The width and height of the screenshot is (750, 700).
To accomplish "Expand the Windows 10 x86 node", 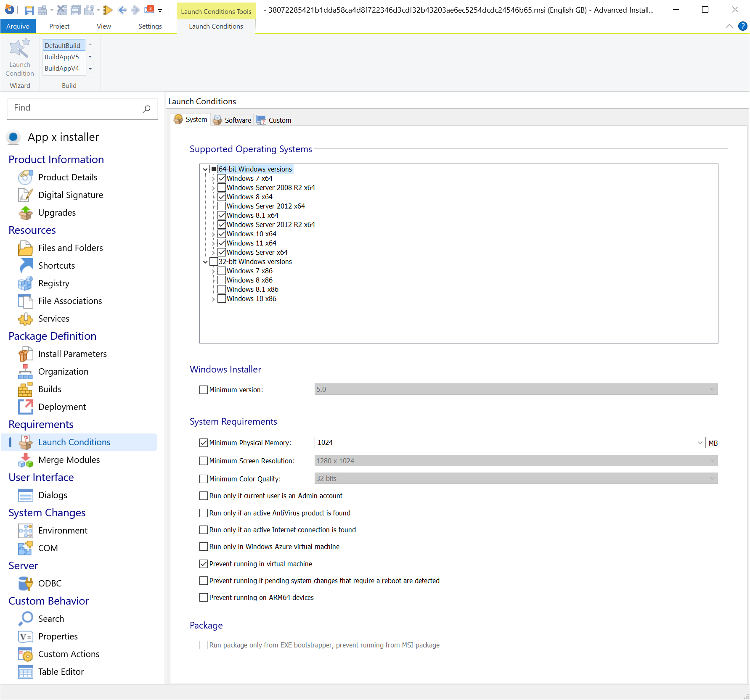I will pos(213,299).
